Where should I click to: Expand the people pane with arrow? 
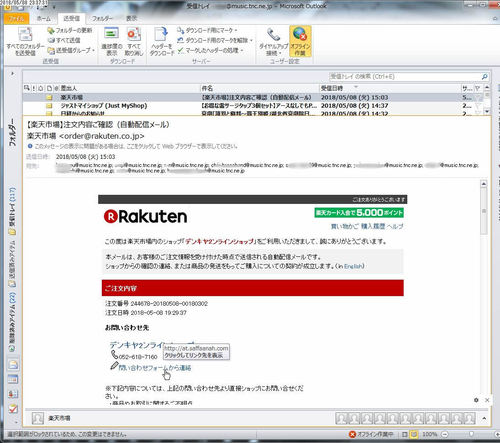484,418
